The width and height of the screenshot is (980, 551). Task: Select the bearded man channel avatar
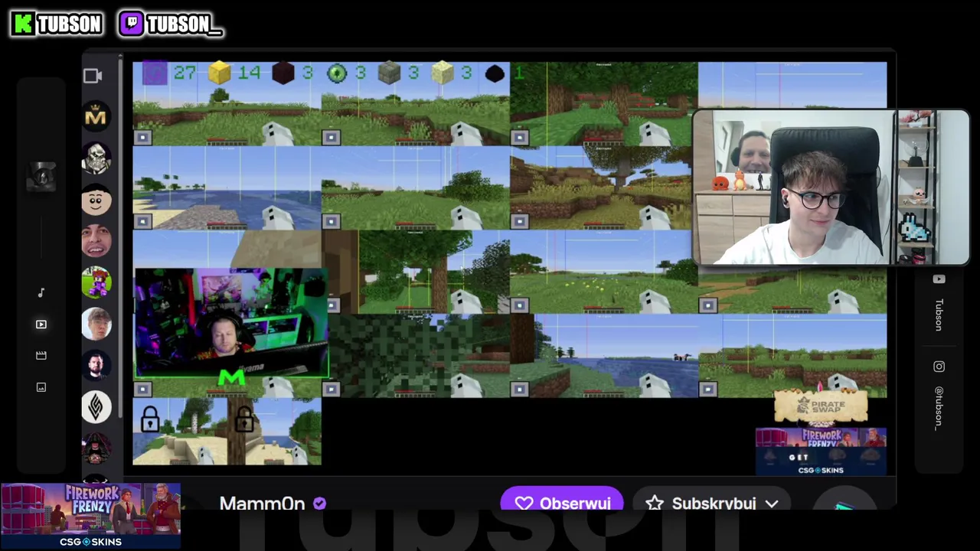click(96, 365)
